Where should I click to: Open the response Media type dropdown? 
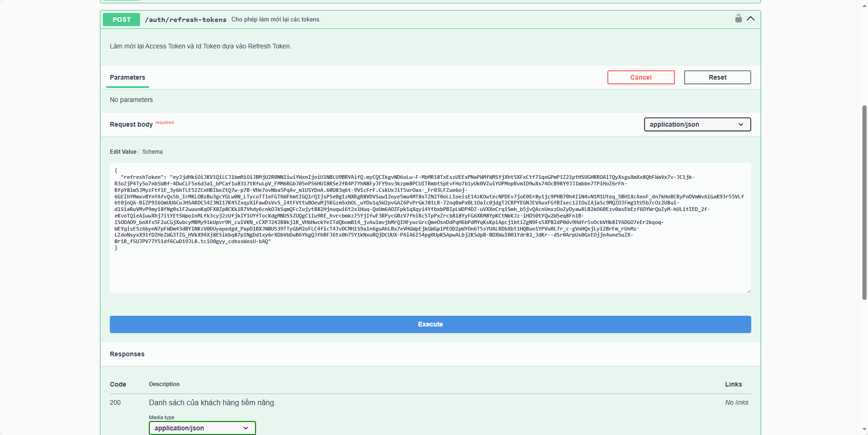click(202, 428)
